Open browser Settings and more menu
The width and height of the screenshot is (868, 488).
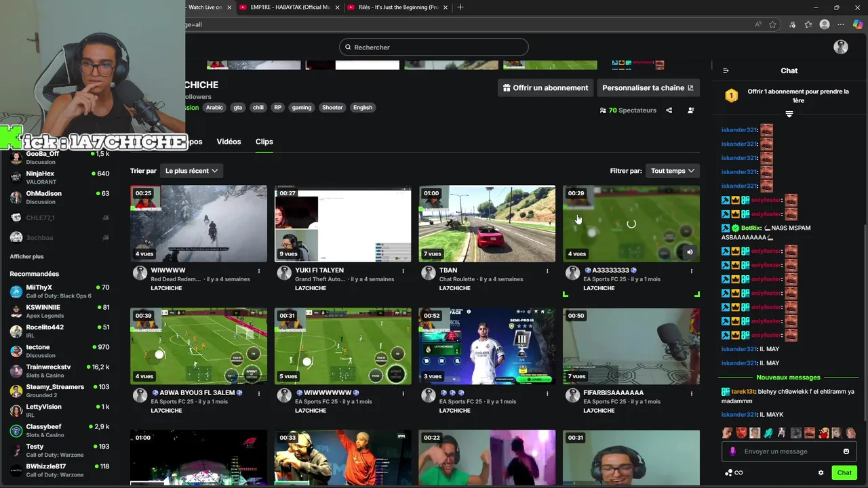click(841, 24)
